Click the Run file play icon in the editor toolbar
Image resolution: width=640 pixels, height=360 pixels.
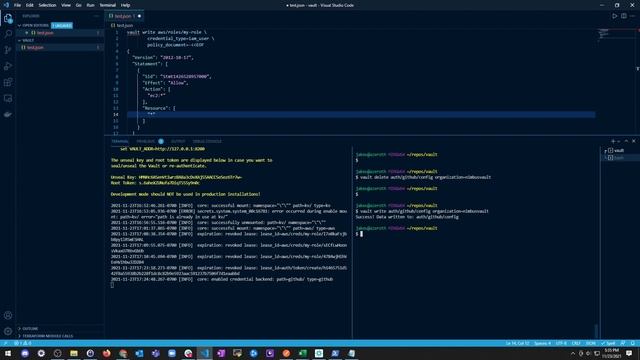(614, 16)
